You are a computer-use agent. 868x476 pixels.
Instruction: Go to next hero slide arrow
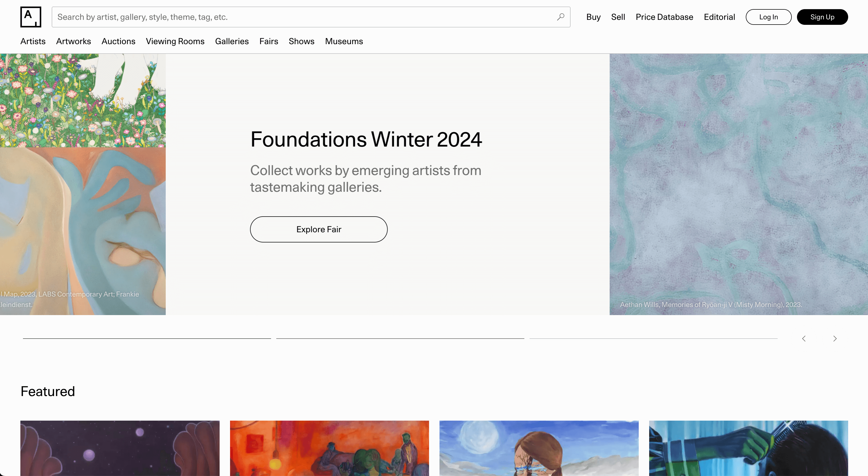pos(835,339)
